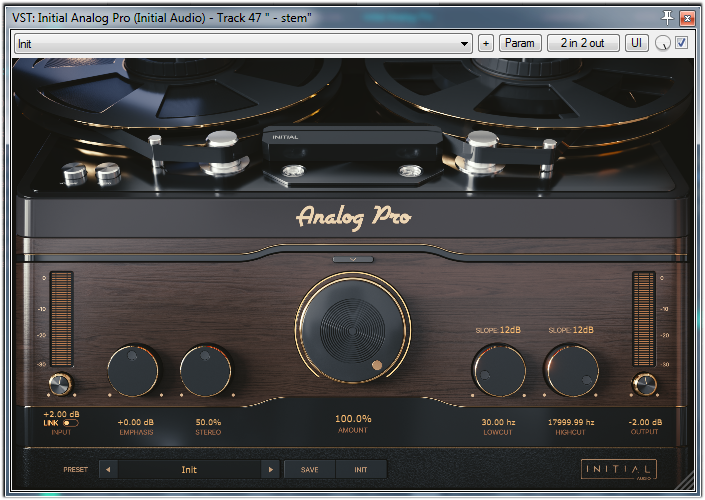The height and width of the screenshot is (500, 705).
Task: Change the Highcut slope 12dB value
Action: tap(583, 330)
